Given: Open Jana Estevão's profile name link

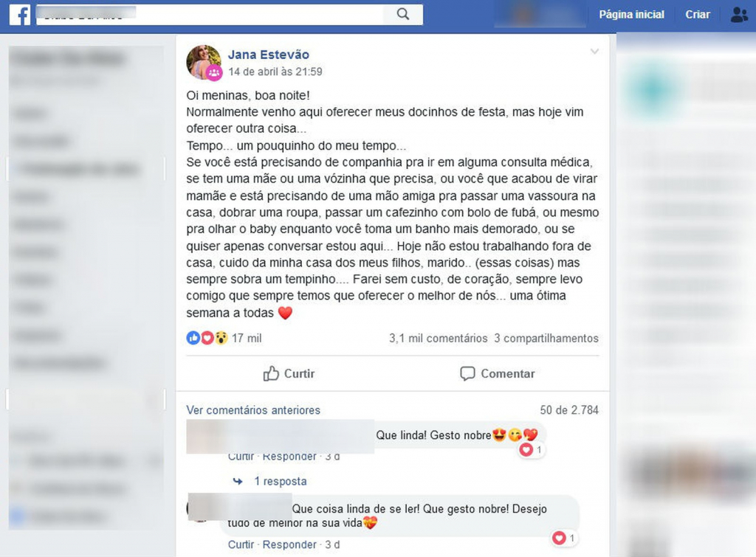Looking at the screenshot, I should tap(269, 55).
